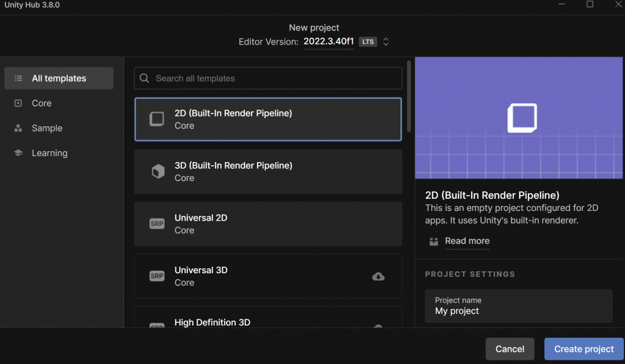Open the Read more link

[x=467, y=241]
